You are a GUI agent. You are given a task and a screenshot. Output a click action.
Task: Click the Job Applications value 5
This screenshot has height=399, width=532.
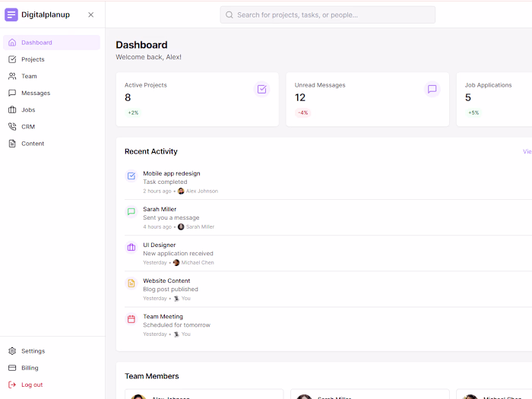coord(468,98)
